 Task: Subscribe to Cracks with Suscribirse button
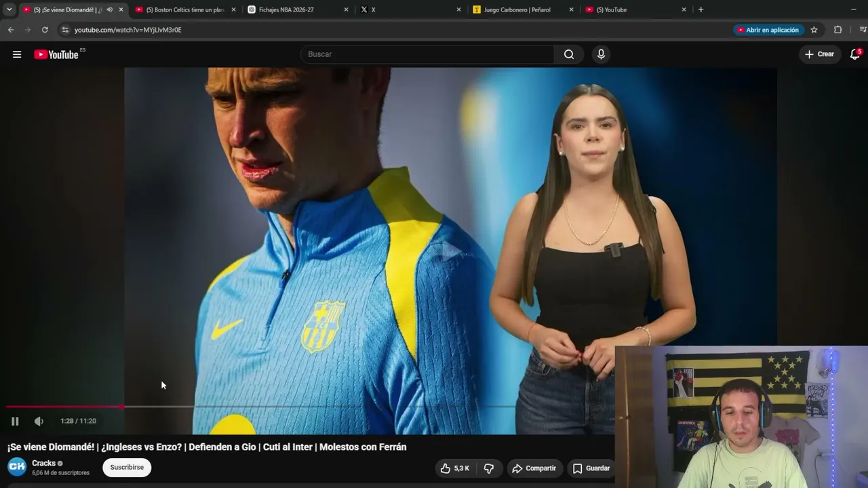[127, 468]
